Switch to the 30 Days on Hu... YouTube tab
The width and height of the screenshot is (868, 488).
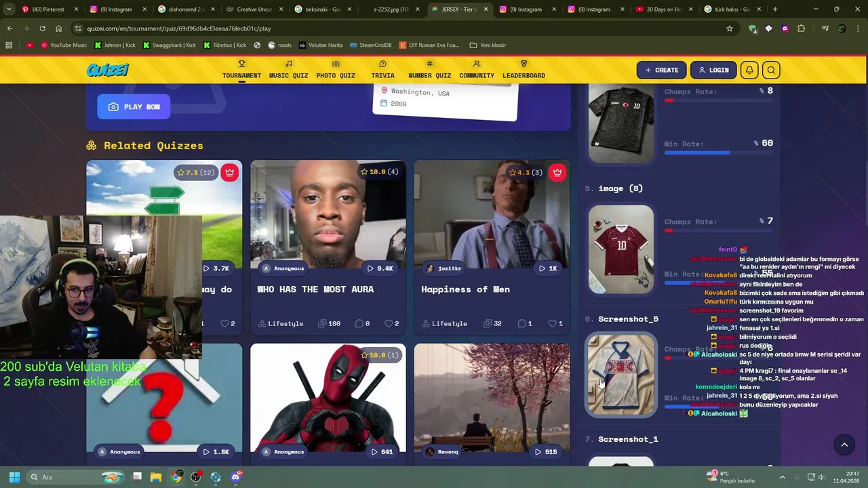tap(663, 9)
